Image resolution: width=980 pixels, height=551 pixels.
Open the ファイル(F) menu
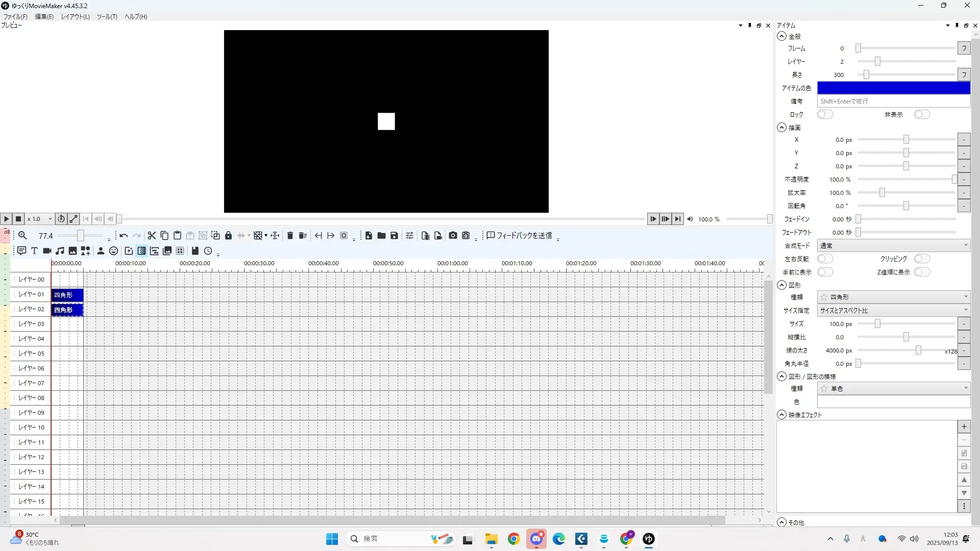coord(15,16)
